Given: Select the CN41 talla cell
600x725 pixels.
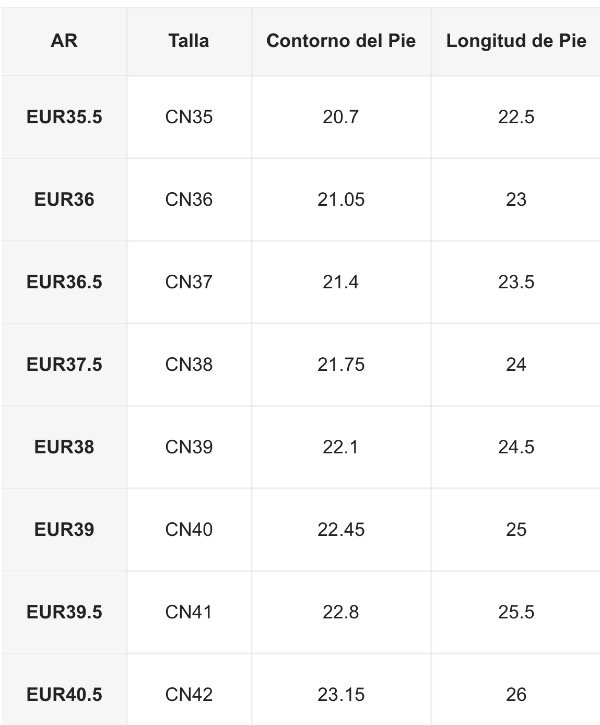Looking at the screenshot, I should [x=189, y=612].
